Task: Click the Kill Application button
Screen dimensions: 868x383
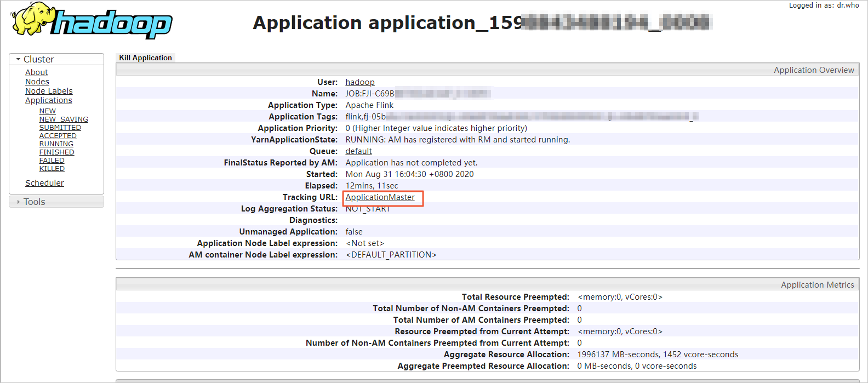Action: click(146, 58)
